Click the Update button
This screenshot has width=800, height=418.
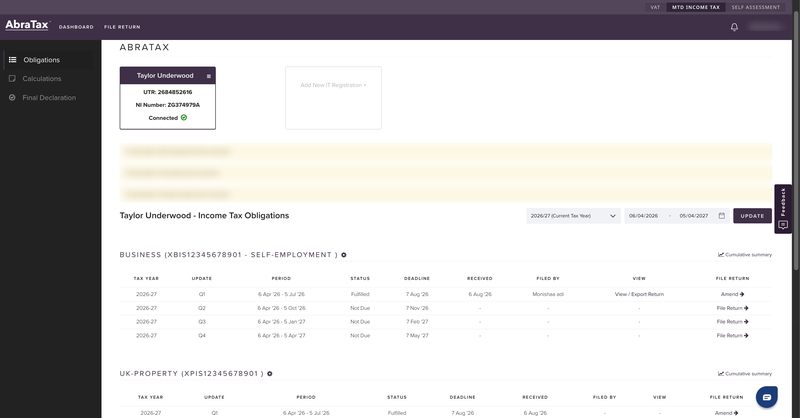(x=752, y=216)
